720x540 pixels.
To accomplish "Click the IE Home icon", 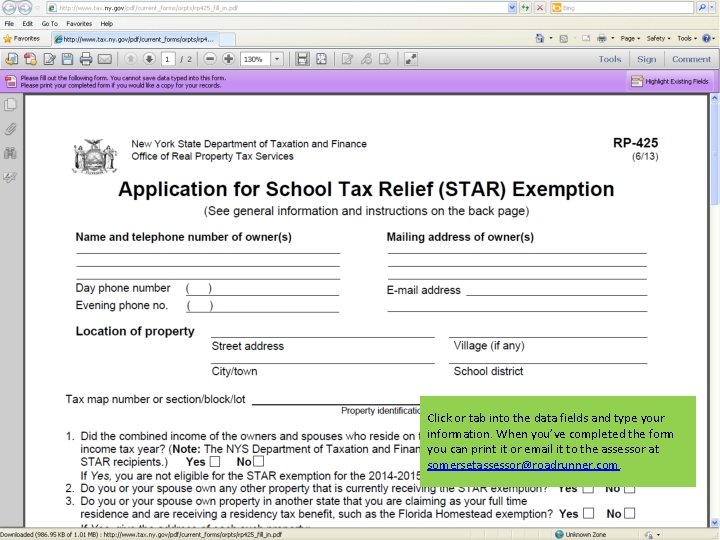I will pyautogui.click(x=540, y=39).
